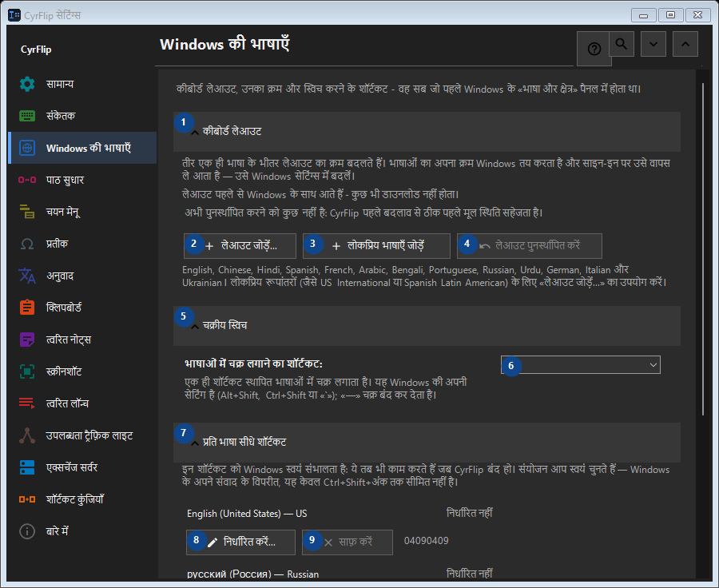The image size is (719, 588).
Task: Open search with the magnifier icon
Action: pyautogui.click(x=622, y=44)
